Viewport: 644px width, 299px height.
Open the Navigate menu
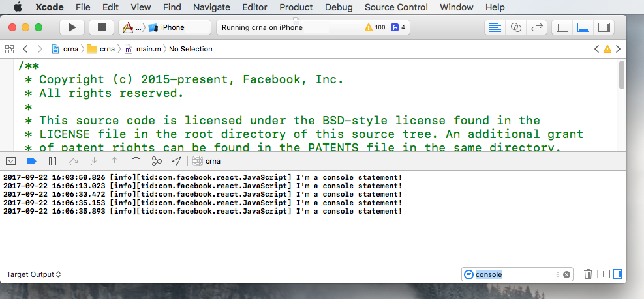[211, 7]
